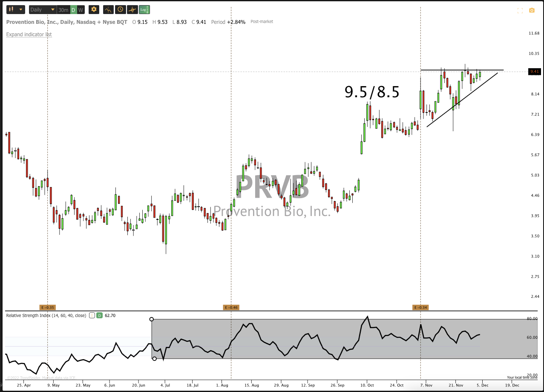Viewport: 544px width, 392px height.
Task: Click the Post-market label
Action: [261, 22]
